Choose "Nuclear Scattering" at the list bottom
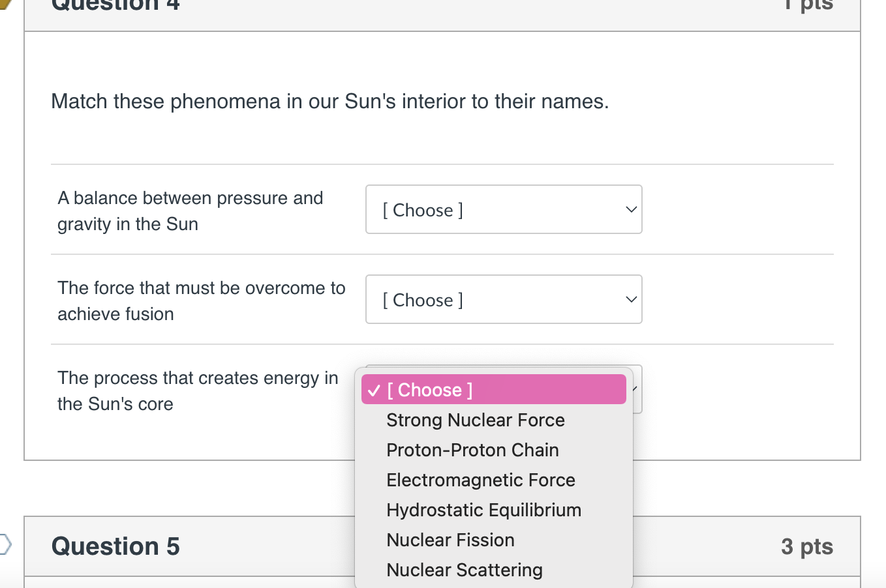886x588 pixels. click(464, 570)
